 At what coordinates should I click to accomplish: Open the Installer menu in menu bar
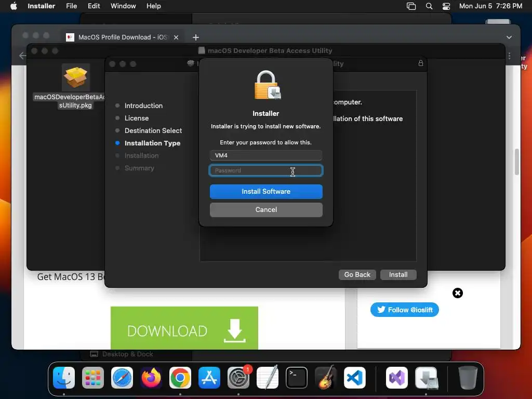(41, 6)
